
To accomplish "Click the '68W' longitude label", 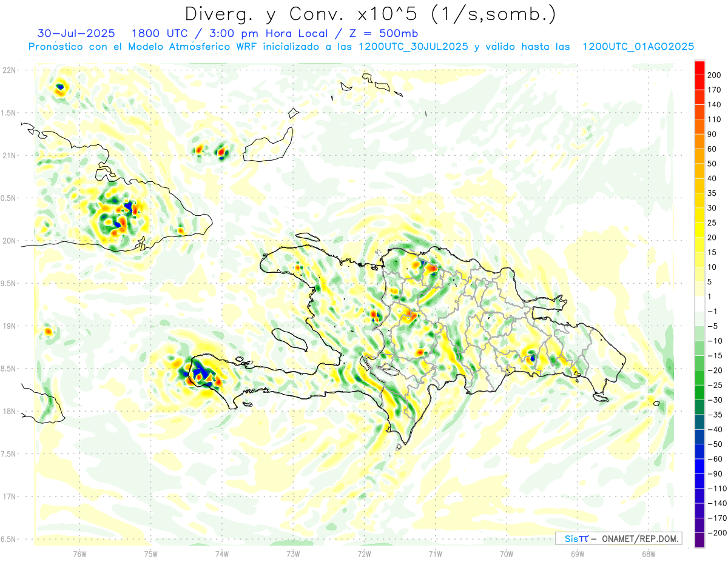I will [649, 554].
